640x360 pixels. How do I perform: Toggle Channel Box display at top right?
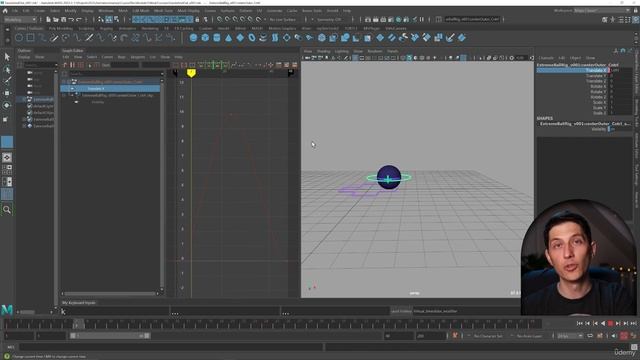[x=636, y=19]
